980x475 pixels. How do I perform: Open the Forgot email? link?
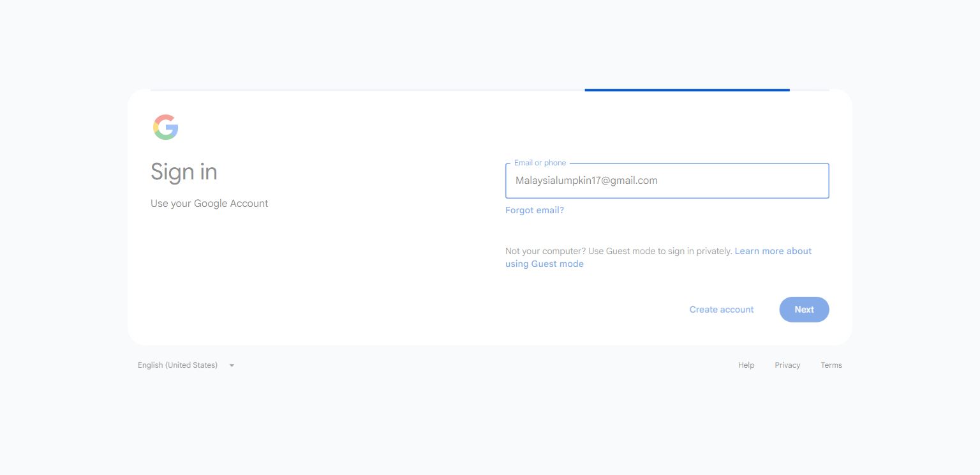pos(535,210)
